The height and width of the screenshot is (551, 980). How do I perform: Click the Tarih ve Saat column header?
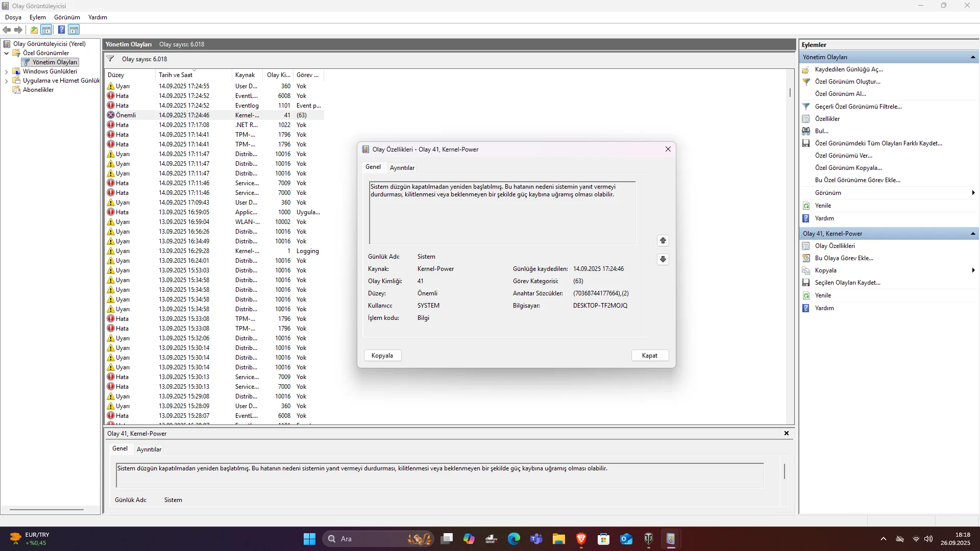click(x=176, y=75)
